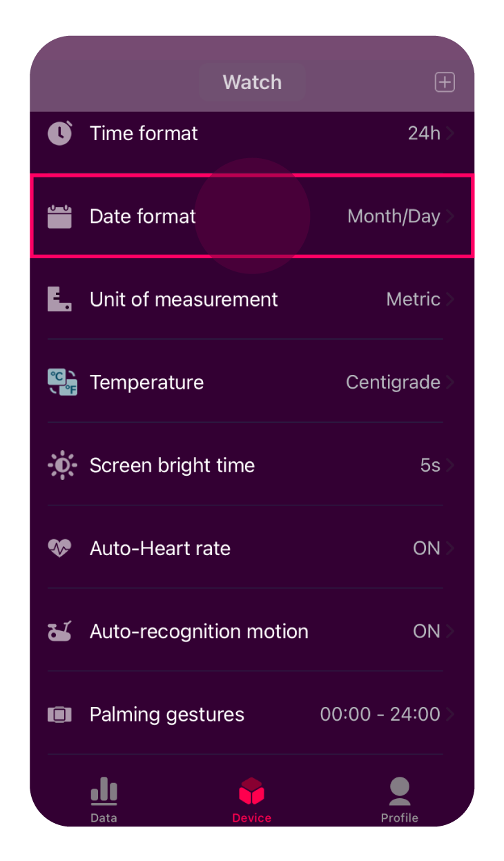The image size is (504, 861).
Task: Switch to the Profile tab
Action: 400,800
